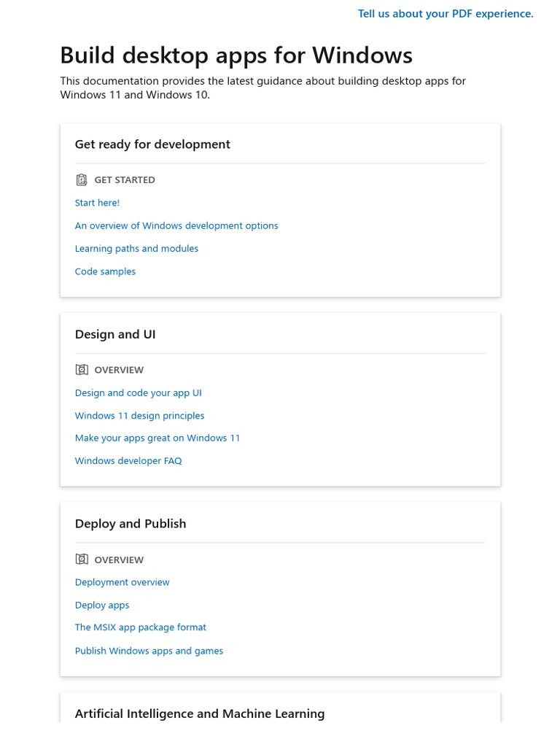Click the Design and UI card heading

tap(115, 335)
